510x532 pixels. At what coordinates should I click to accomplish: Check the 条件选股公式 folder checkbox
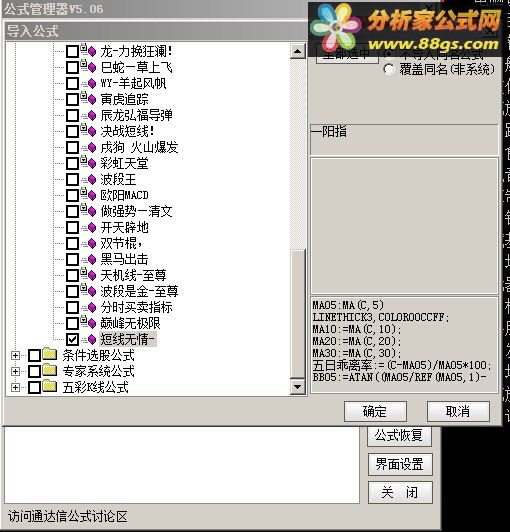[34, 356]
